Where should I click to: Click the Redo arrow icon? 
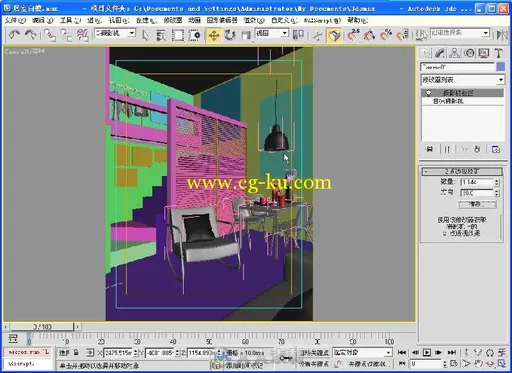pos(31,35)
